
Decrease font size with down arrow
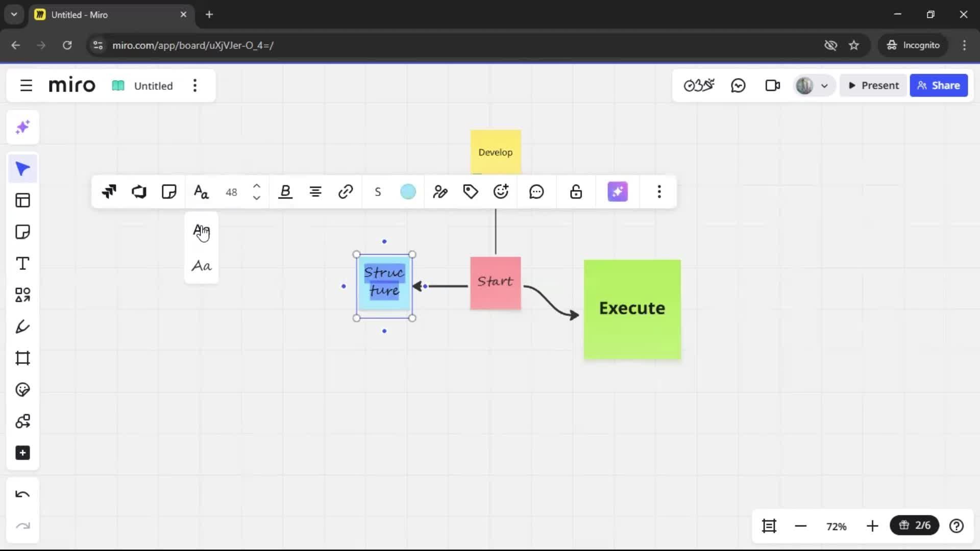[257, 198]
